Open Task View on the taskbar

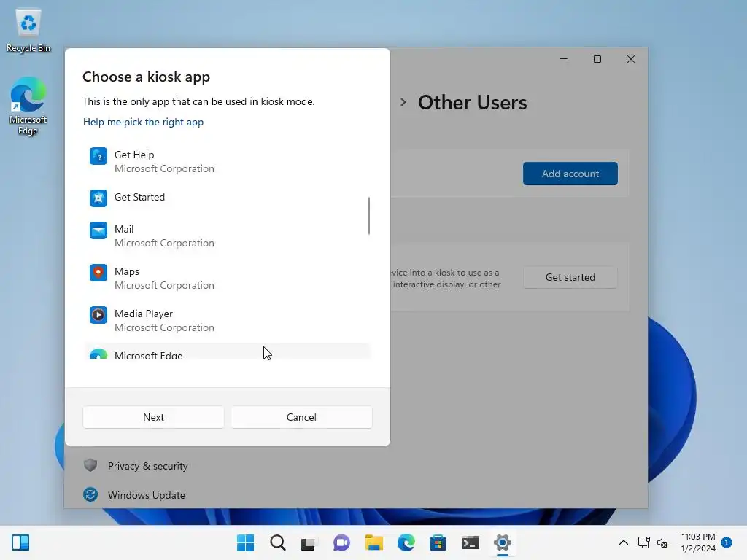click(x=309, y=542)
